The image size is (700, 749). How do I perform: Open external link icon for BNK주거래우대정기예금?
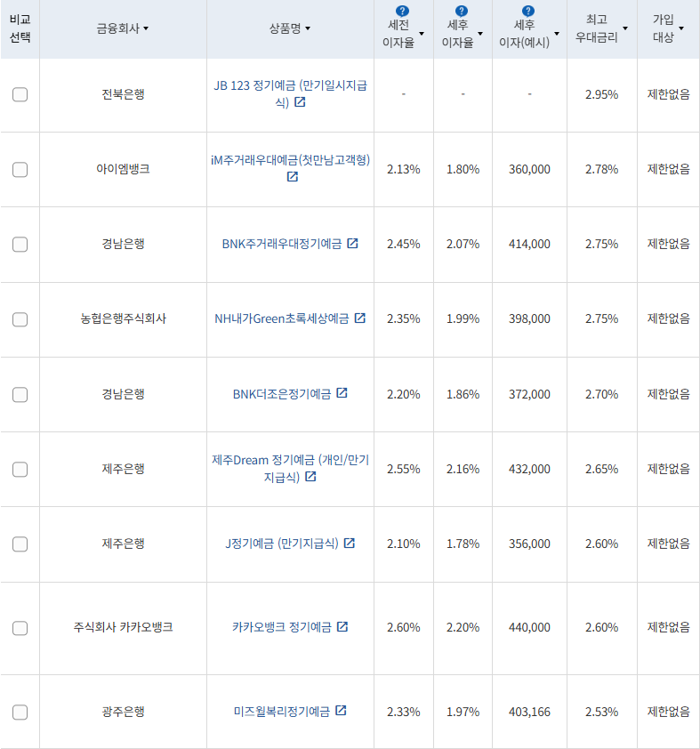(352, 243)
